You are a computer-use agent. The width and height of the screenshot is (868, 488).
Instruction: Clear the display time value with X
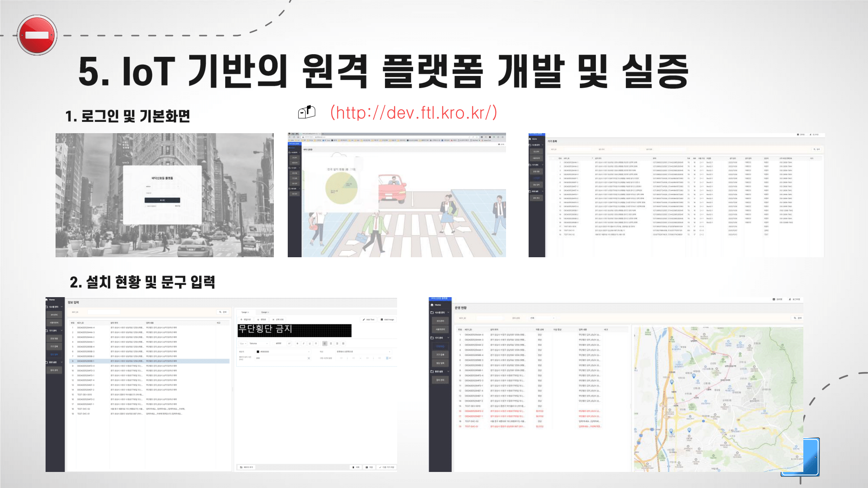click(309, 358)
